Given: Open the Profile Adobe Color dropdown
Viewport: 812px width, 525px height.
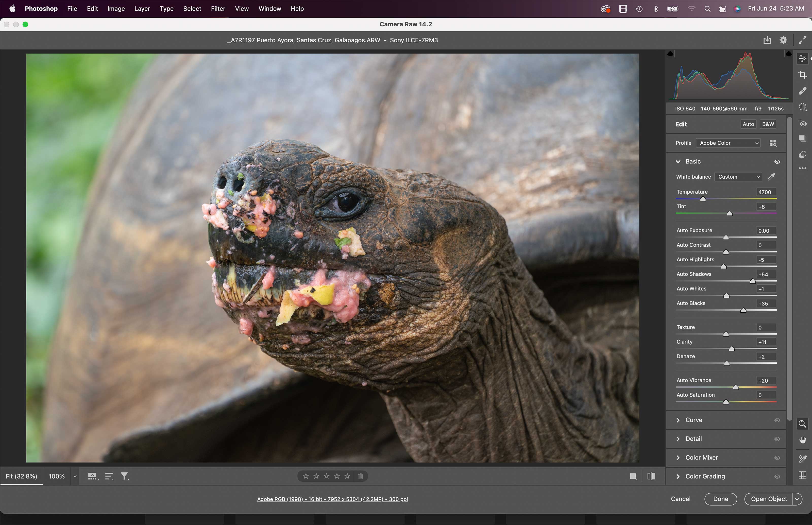Looking at the screenshot, I should pos(728,143).
